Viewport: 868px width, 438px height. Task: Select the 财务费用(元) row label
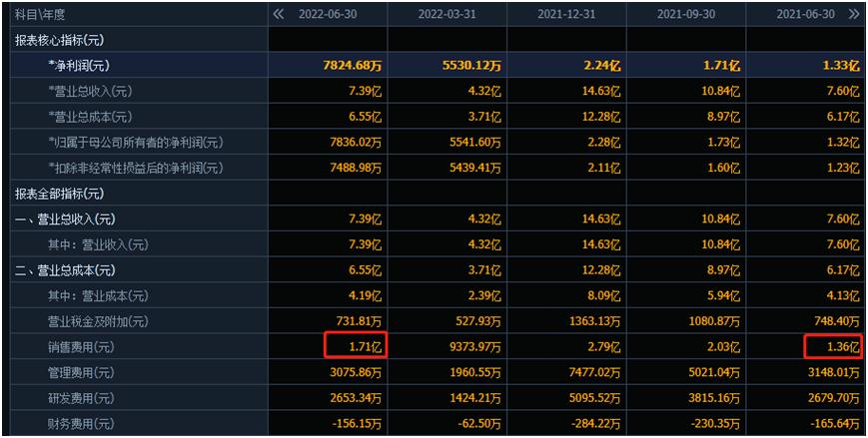[x=81, y=424]
